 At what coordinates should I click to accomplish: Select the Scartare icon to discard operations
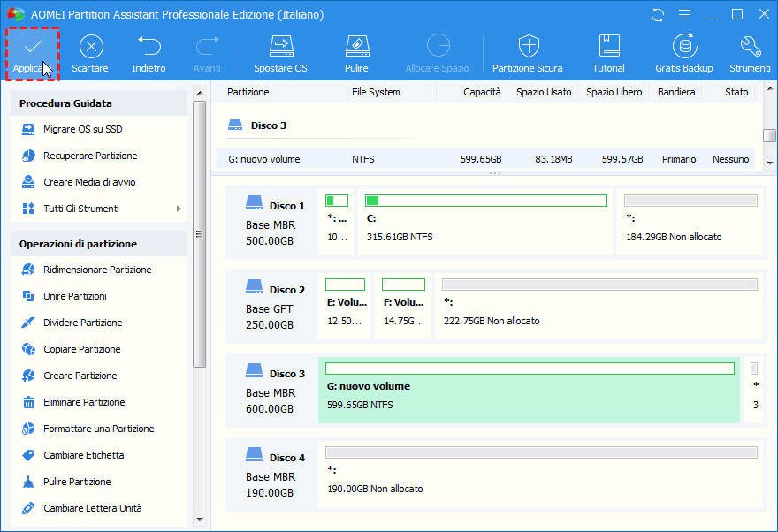(x=90, y=49)
